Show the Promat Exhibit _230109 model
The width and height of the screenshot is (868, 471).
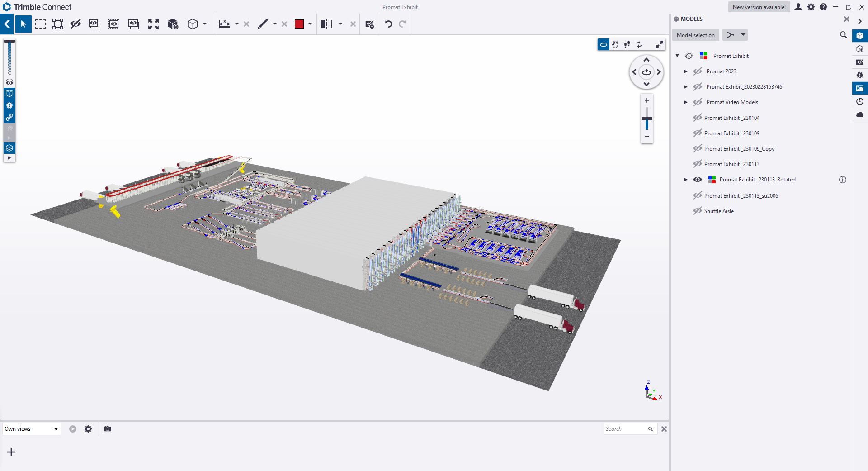click(698, 133)
